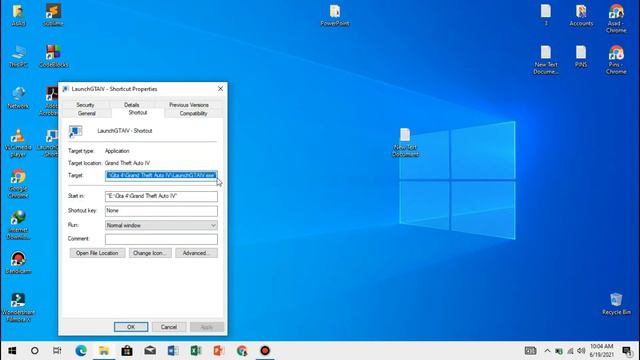Select New Text Document icon near top right
Viewport: 640px width, 360px height.
(x=546, y=60)
